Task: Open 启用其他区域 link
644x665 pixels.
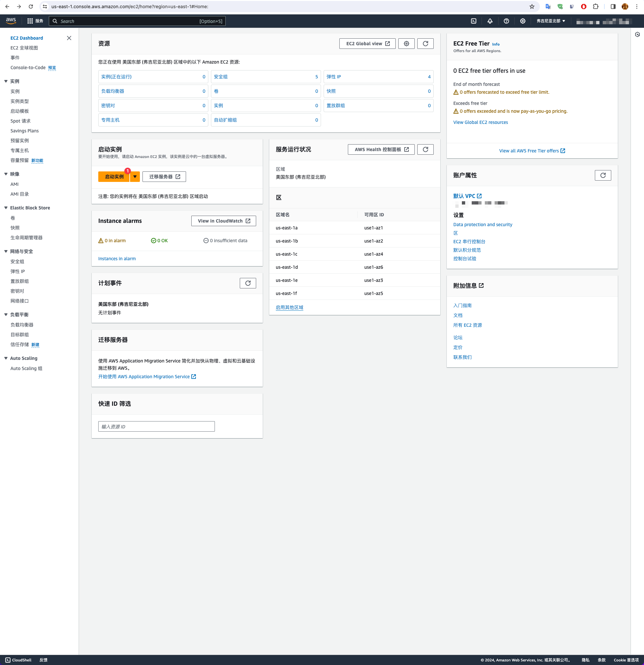Action: [x=290, y=307]
